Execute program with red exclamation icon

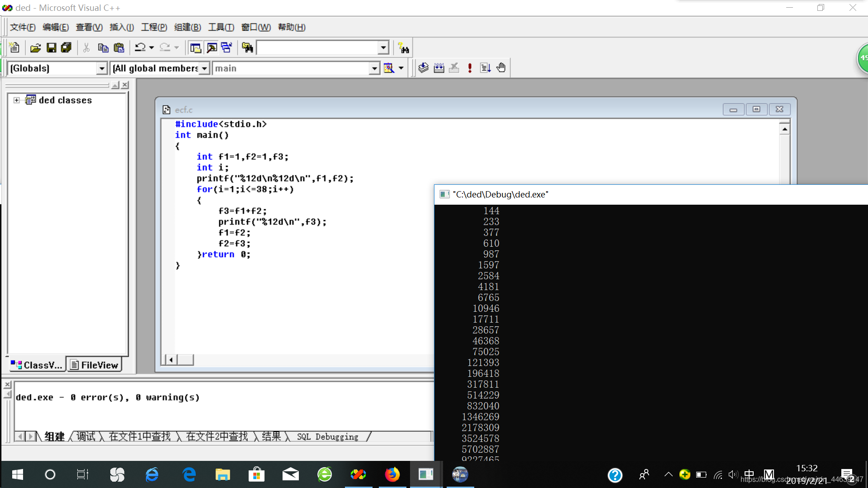click(470, 68)
